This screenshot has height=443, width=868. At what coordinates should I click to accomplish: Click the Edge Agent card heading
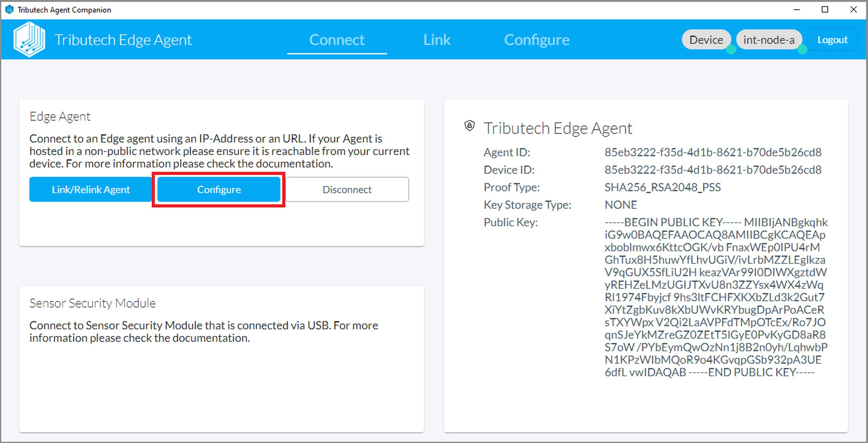coord(60,116)
